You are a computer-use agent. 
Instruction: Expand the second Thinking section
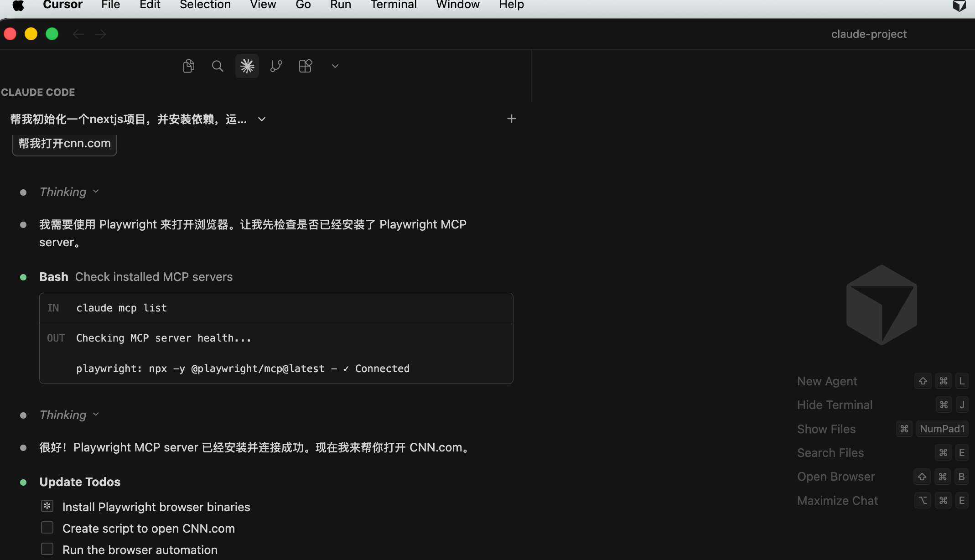pyautogui.click(x=69, y=415)
